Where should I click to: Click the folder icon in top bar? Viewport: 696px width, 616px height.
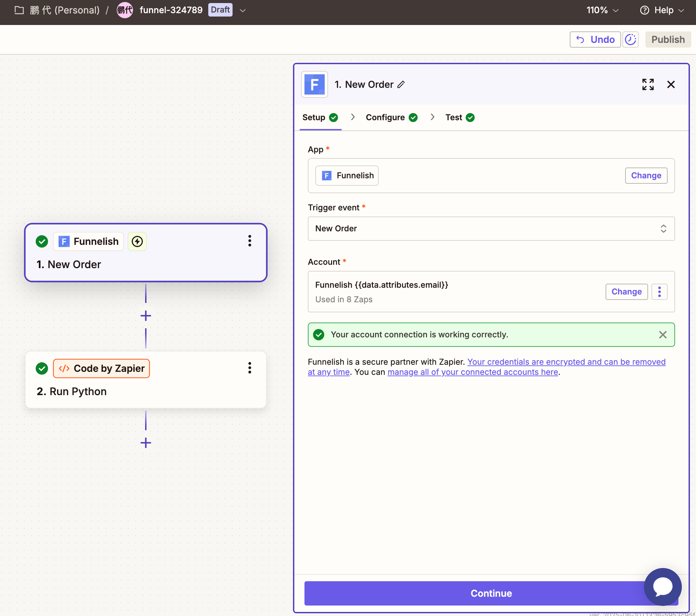19,10
